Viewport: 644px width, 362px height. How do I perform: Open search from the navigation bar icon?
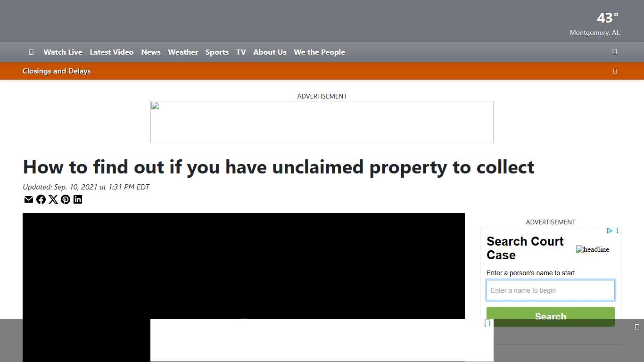614,52
